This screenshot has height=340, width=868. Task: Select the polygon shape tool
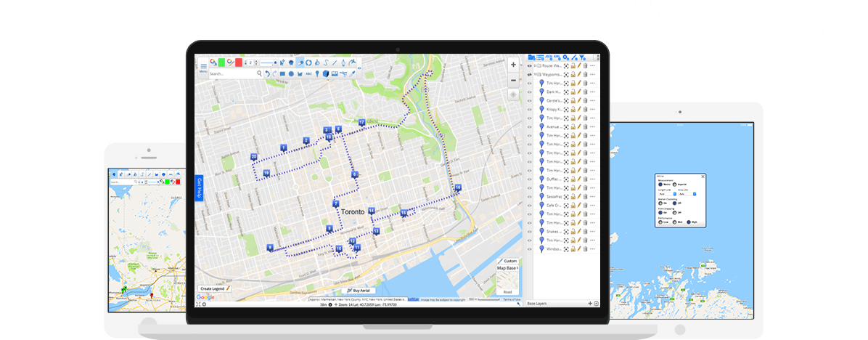tap(291, 62)
